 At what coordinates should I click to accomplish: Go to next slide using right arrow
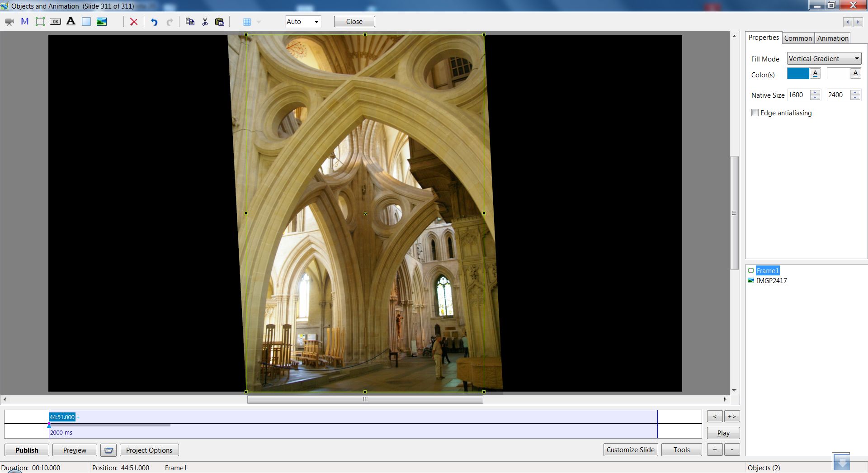(858, 22)
